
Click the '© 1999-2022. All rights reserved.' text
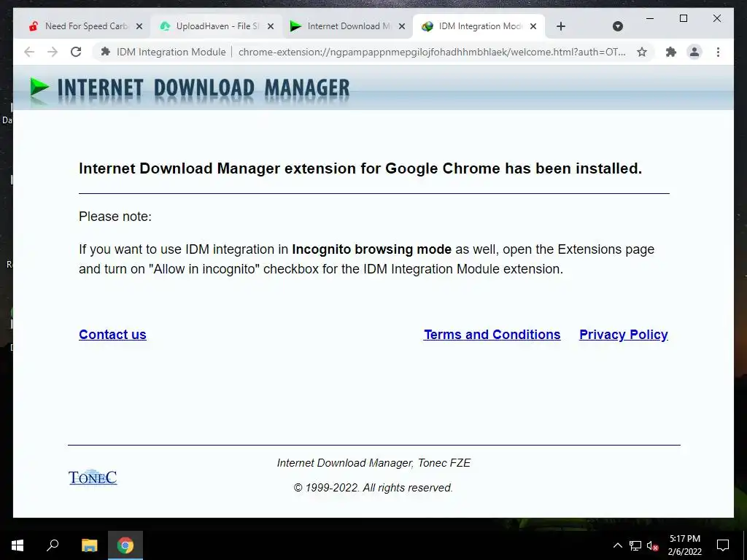coord(373,488)
